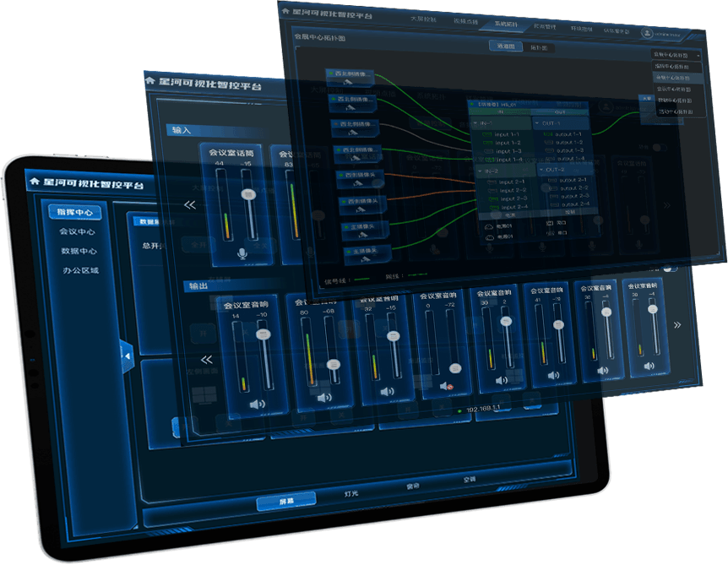This screenshot has height=565, width=728.
Task: Click the 网口 network port icon
Action: [549, 223]
